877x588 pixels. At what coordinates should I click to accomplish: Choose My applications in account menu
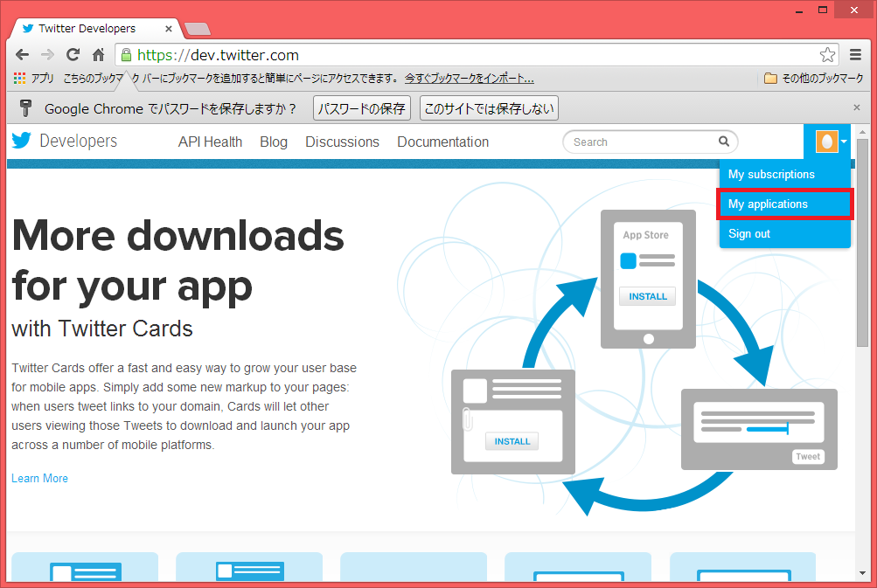[x=784, y=204]
